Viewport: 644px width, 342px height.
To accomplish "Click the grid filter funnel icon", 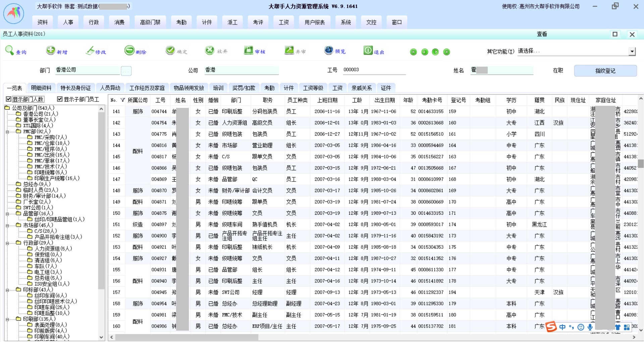I will [x=122, y=100].
